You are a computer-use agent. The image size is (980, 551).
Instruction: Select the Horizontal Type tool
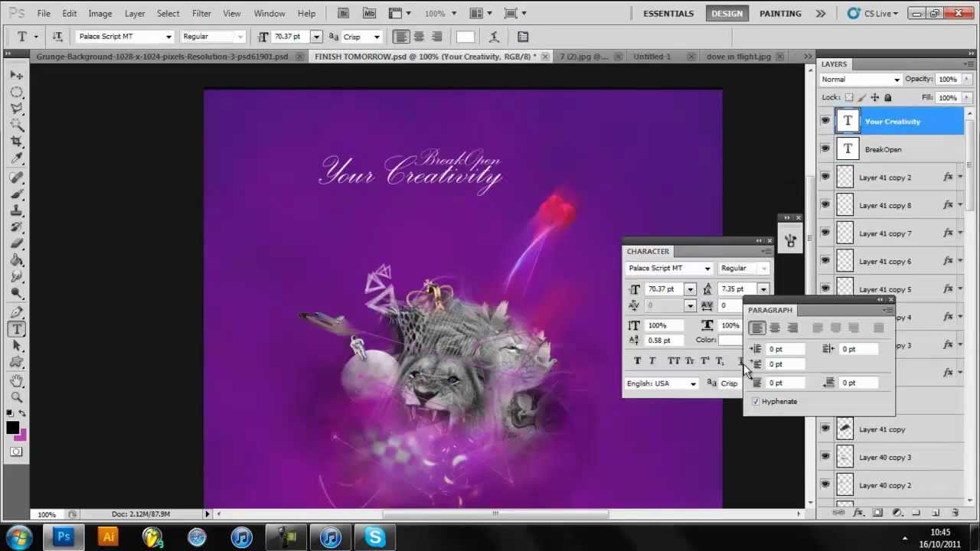(x=16, y=330)
